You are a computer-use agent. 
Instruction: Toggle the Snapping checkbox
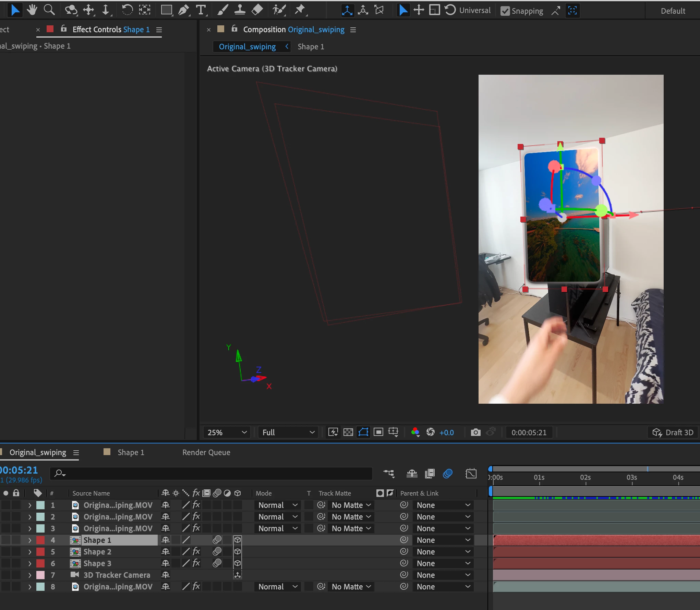[x=505, y=11]
